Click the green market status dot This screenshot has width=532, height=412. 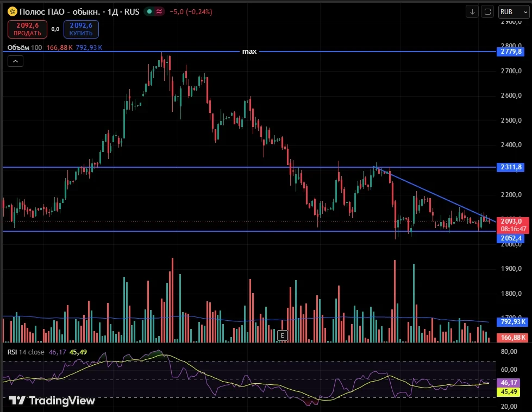(x=149, y=11)
